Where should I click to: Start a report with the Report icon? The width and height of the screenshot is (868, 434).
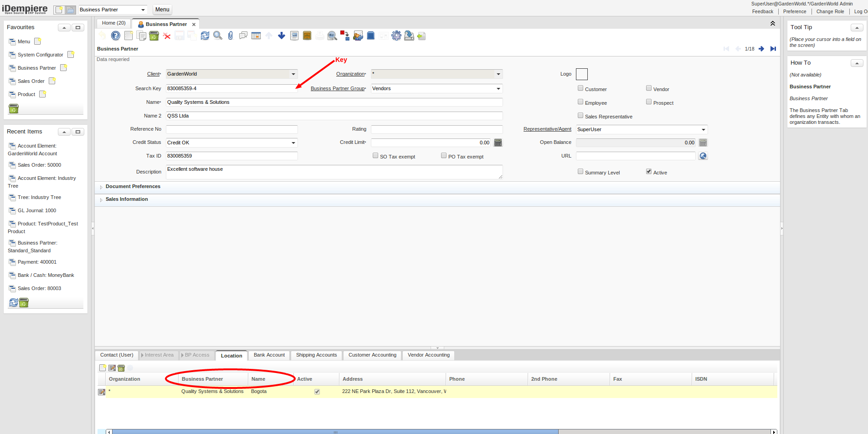pyautogui.click(x=294, y=36)
